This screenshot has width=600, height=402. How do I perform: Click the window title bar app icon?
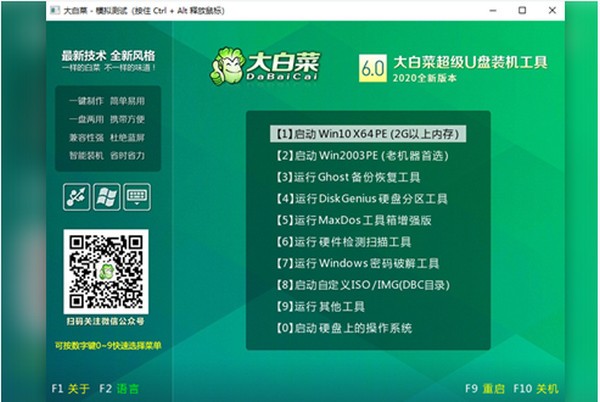(55, 11)
